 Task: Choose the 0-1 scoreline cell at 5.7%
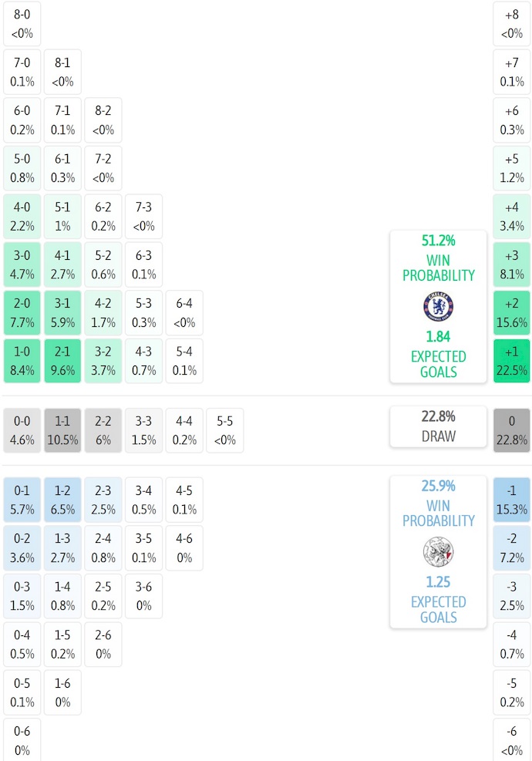tap(22, 500)
